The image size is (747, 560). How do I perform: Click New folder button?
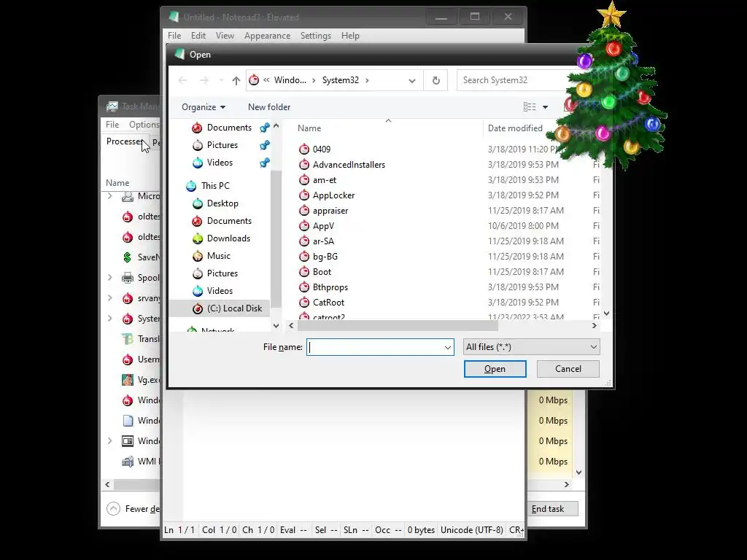click(269, 107)
